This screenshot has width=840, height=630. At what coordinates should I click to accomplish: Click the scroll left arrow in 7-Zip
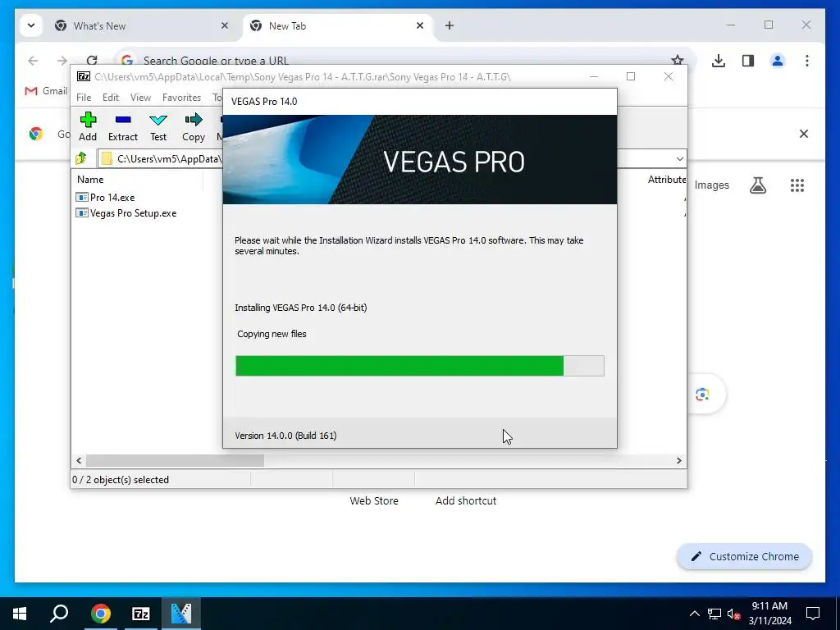[x=80, y=461]
